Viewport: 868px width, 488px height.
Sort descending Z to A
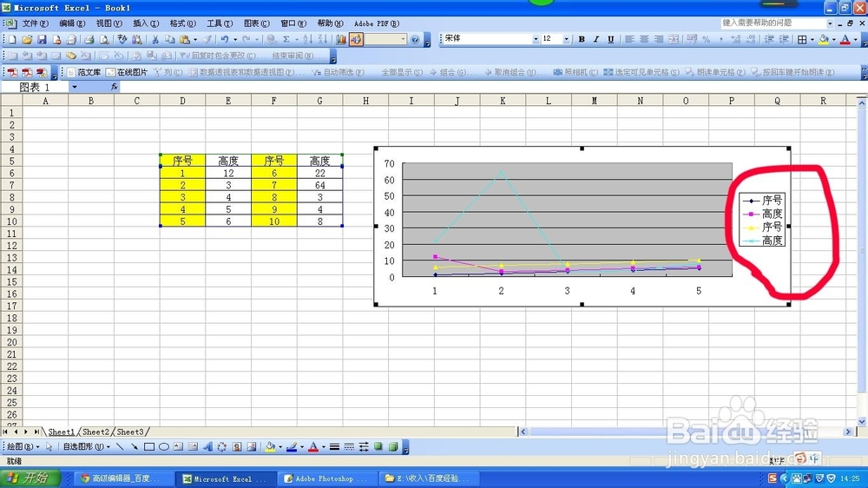coord(322,39)
